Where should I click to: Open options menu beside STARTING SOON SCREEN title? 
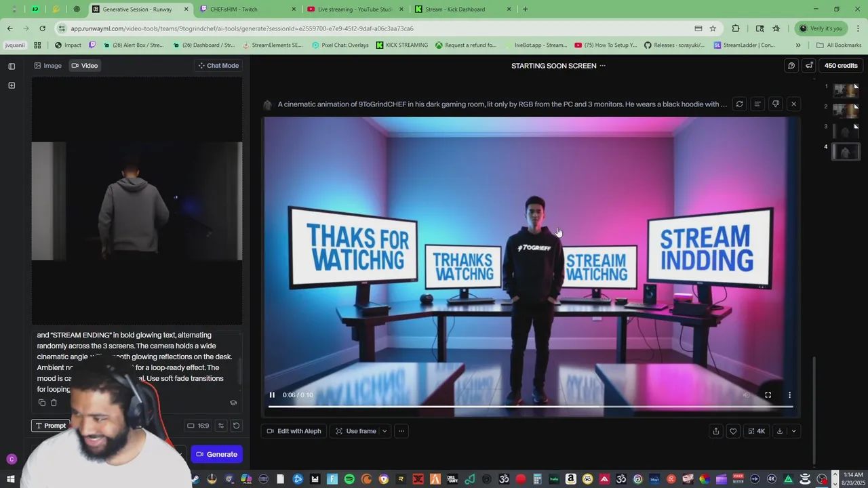(x=602, y=66)
